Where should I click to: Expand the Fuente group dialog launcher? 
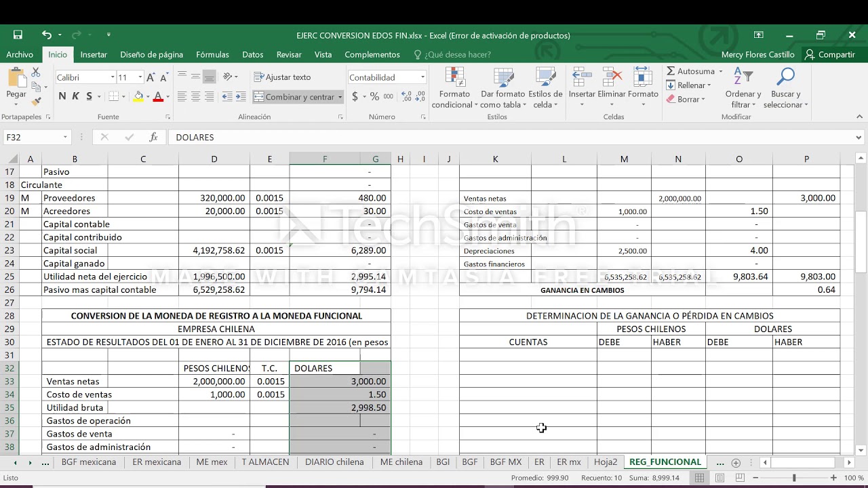pyautogui.click(x=168, y=117)
